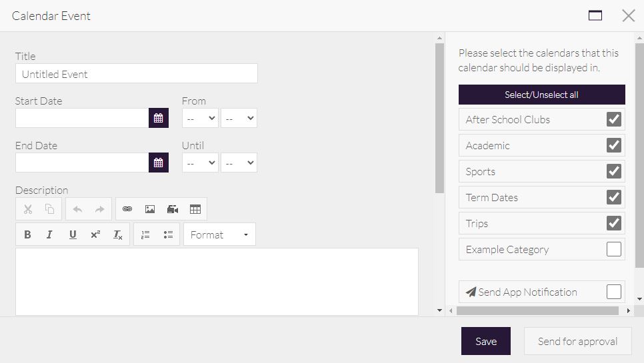Open the Start Date calendar picker
Screen dimensions: 644x363
(x=158, y=118)
